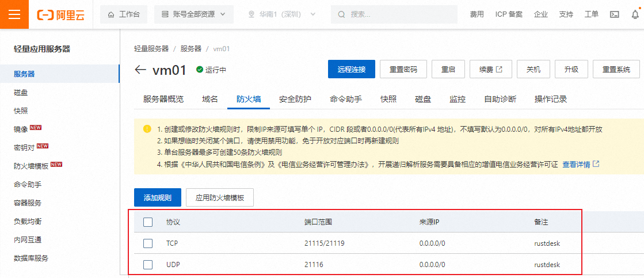The width and height of the screenshot is (644, 278).
Task: Click the 添加规则 button
Action: point(158,197)
